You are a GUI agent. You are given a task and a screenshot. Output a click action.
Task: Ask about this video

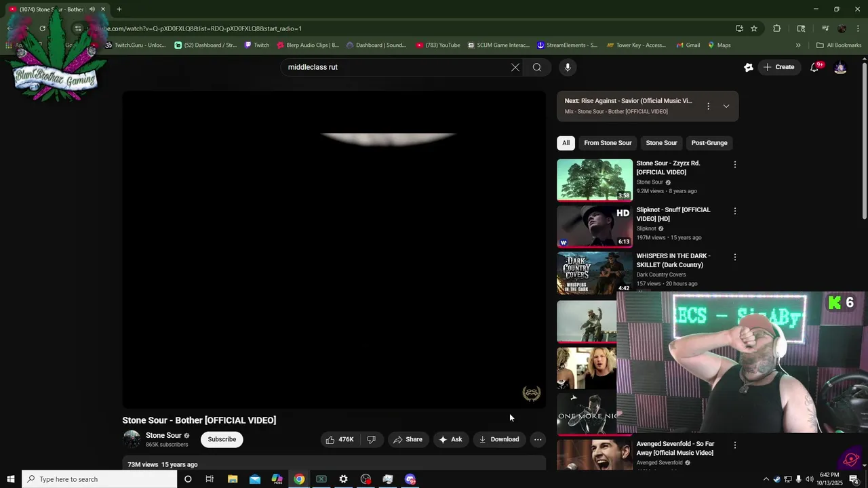click(x=450, y=439)
